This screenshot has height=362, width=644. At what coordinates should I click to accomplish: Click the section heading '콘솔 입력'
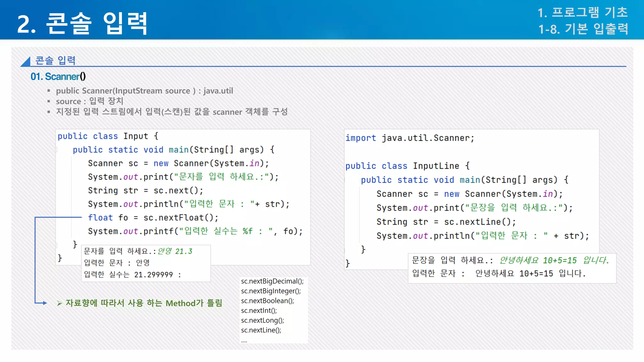coord(55,60)
